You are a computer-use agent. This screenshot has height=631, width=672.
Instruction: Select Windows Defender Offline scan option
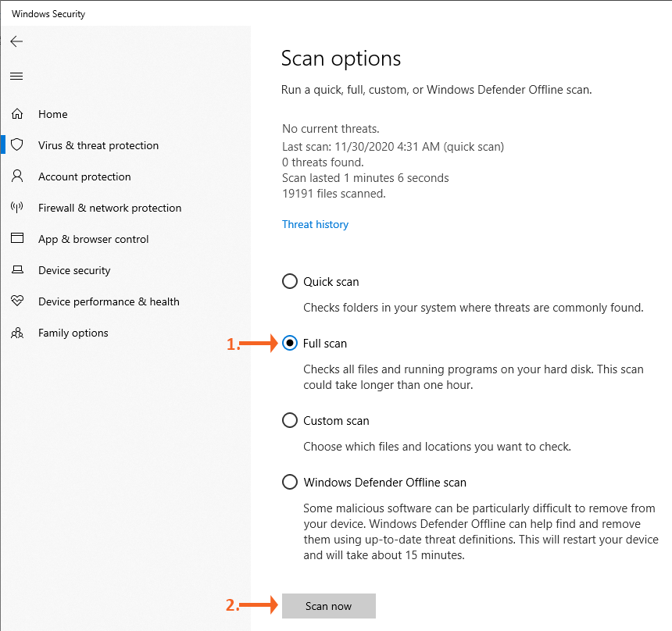[x=290, y=482]
